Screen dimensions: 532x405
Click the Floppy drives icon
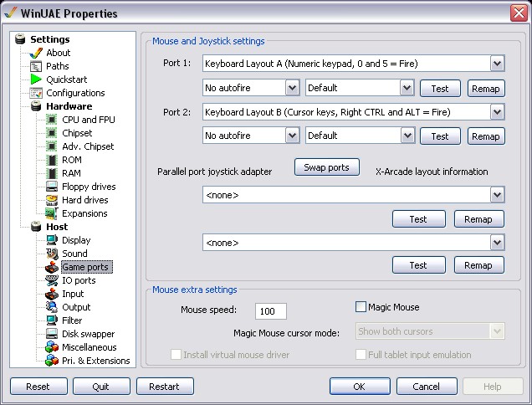[x=52, y=187]
